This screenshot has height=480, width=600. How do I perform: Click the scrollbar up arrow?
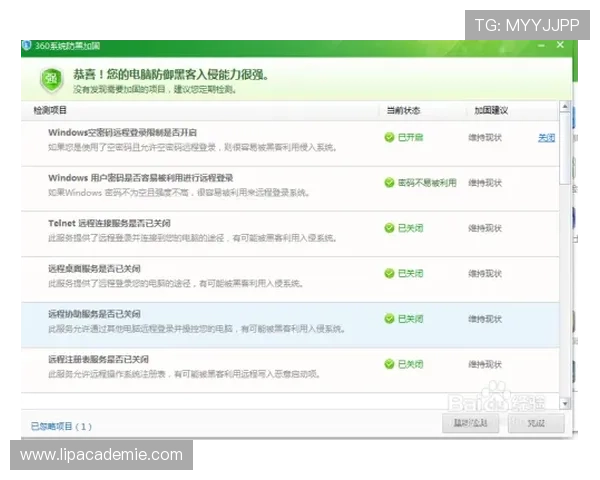click(565, 106)
